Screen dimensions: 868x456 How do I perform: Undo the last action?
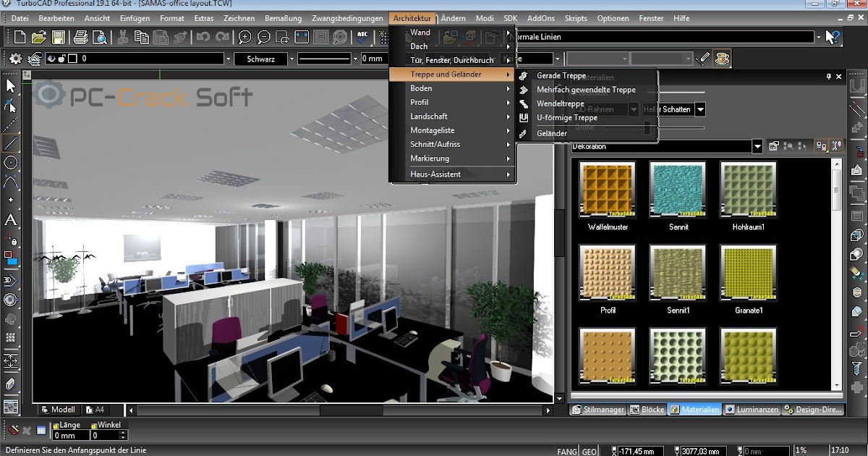[203, 37]
